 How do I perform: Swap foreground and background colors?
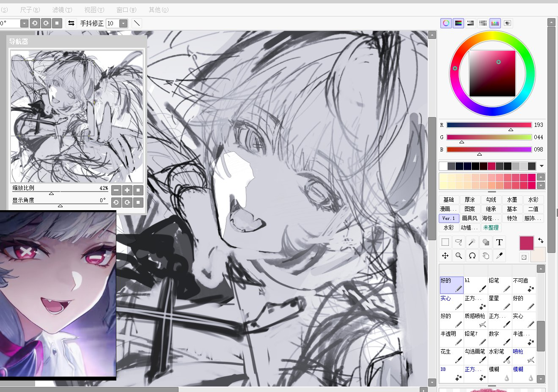point(541,240)
